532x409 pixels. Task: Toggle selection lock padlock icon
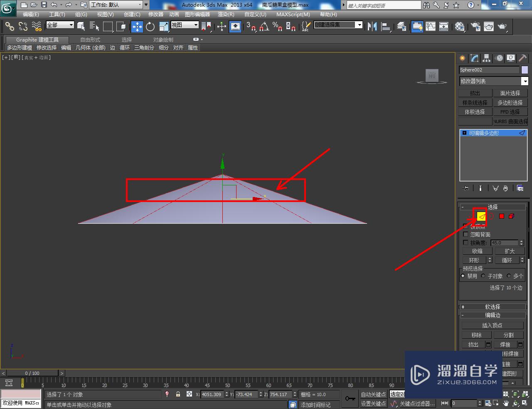(x=178, y=394)
